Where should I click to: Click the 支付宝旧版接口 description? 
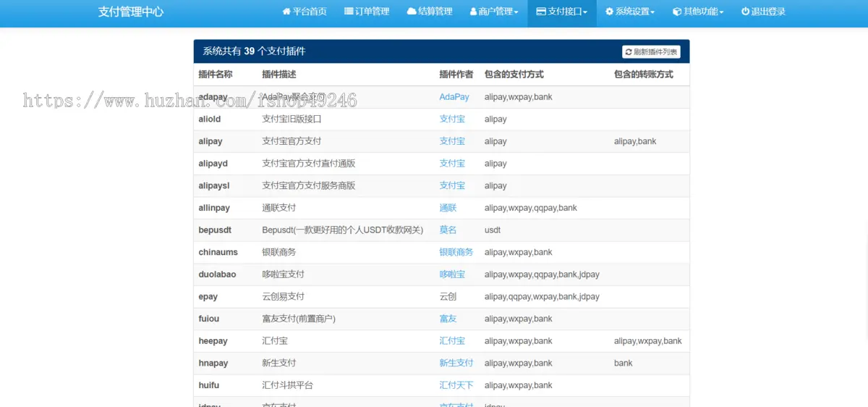292,119
